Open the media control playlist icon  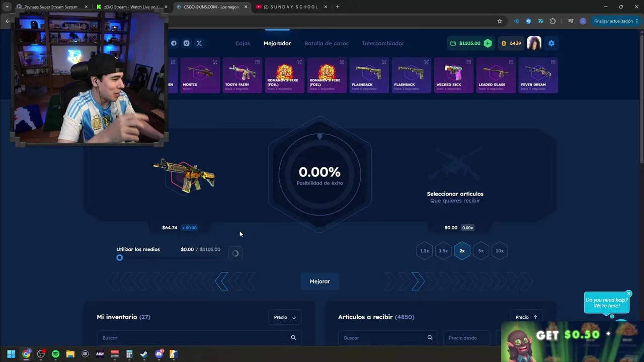pyautogui.click(x=571, y=21)
